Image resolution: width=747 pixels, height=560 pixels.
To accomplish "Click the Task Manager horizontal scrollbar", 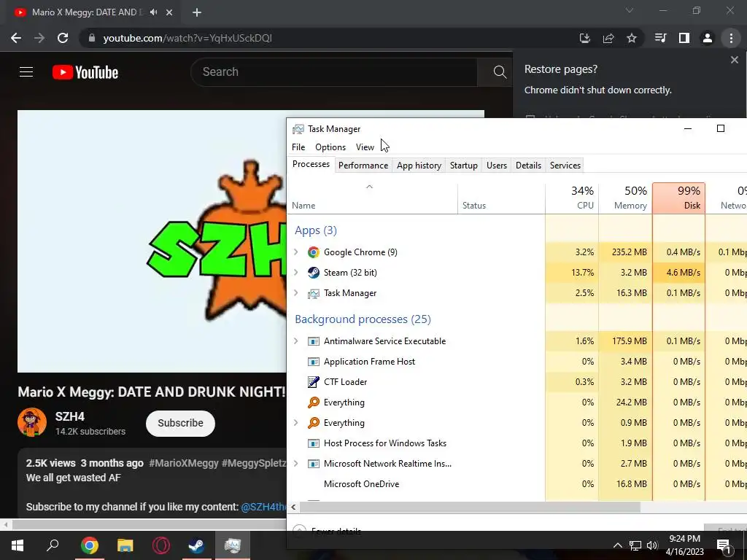I will click(x=470, y=507).
